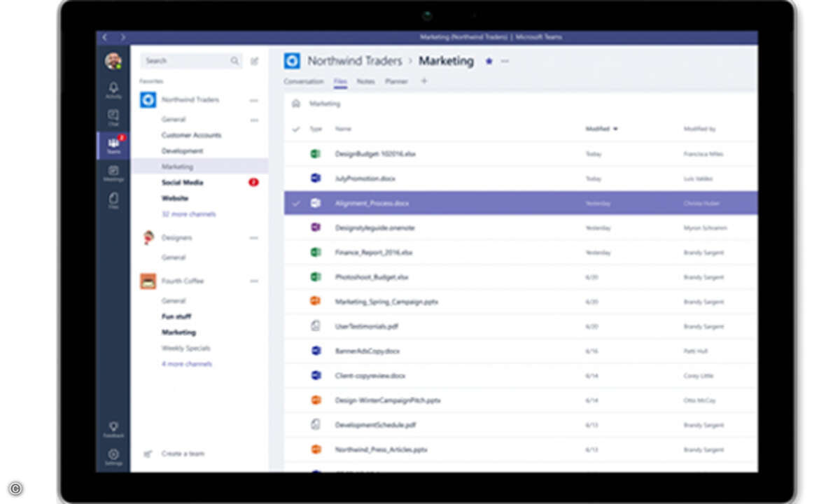
Task: Open the more options for Northwind Traders General channel
Action: 254,120
